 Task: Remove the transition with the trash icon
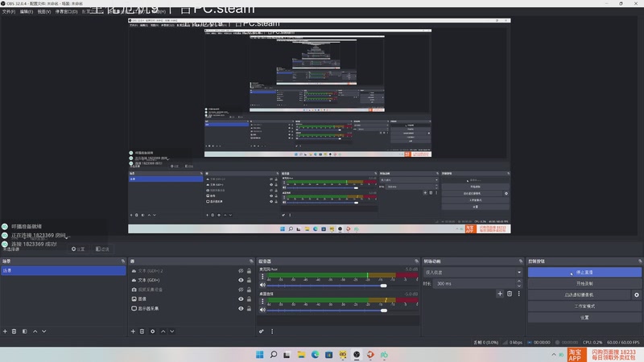tap(510, 294)
